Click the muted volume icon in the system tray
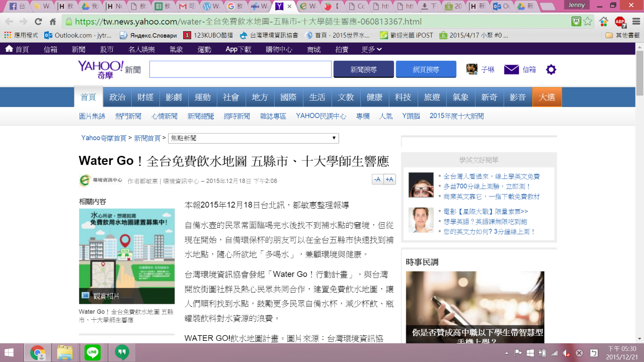The image size is (644, 362). coord(566,353)
